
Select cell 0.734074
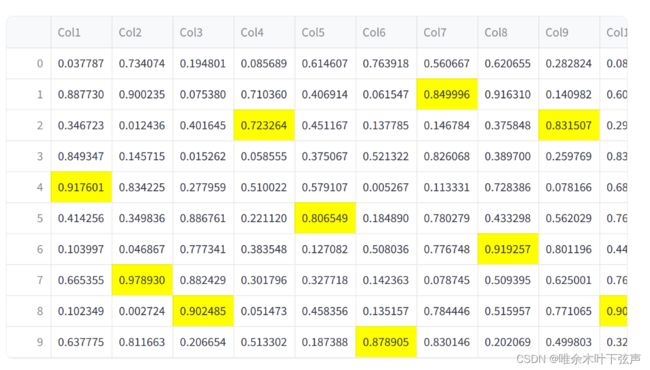coord(142,63)
